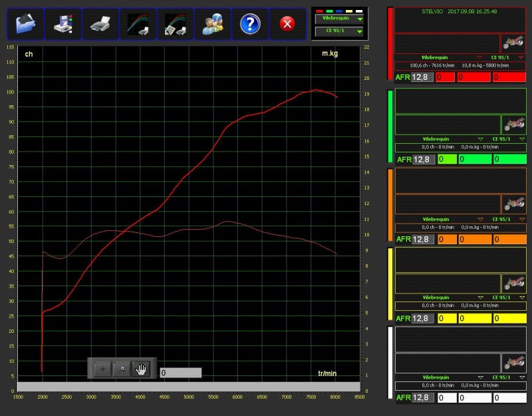Screen dimensions: 532x416
Task: Click the graph print icon with the document sheet
Action: pyautogui.click(x=176, y=24)
